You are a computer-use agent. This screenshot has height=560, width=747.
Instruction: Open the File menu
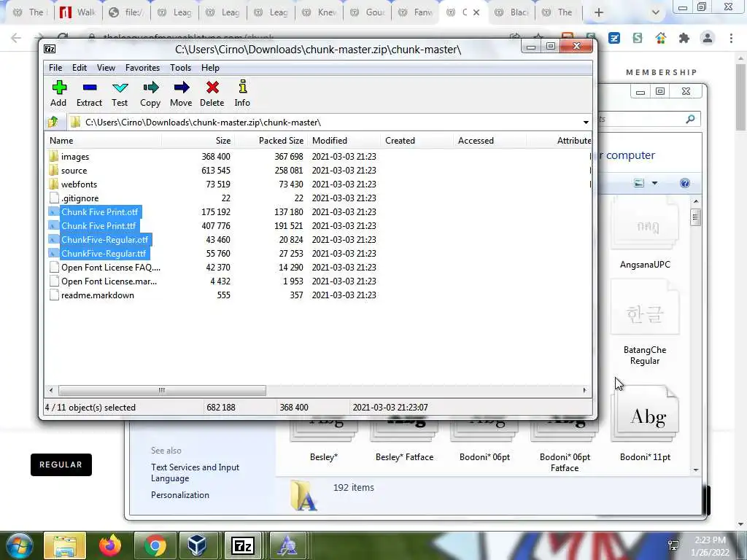point(55,68)
